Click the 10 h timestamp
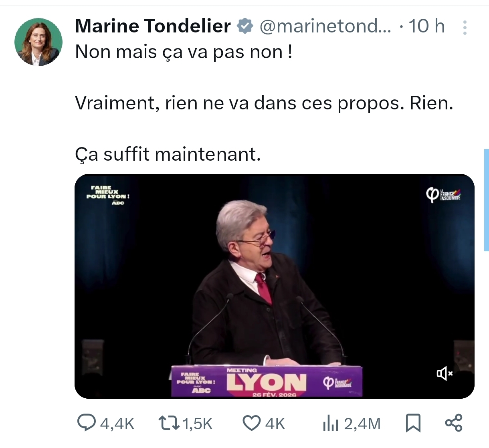The image size is (489, 448). pos(426,26)
